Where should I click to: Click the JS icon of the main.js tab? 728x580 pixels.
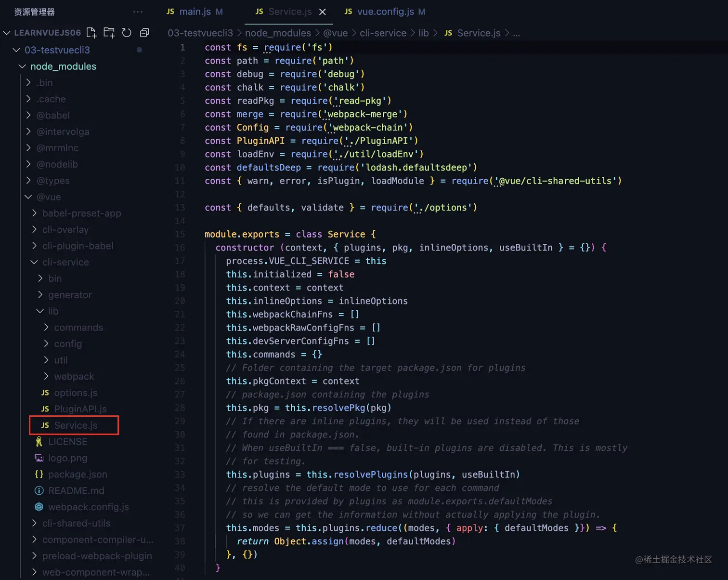[170, 12]
